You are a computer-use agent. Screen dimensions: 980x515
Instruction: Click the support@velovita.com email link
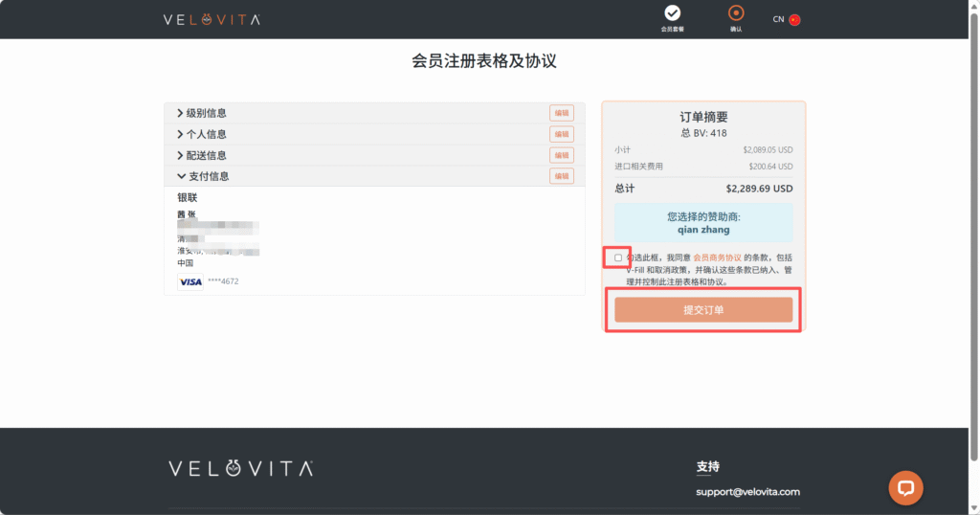[x=747, y=492]
